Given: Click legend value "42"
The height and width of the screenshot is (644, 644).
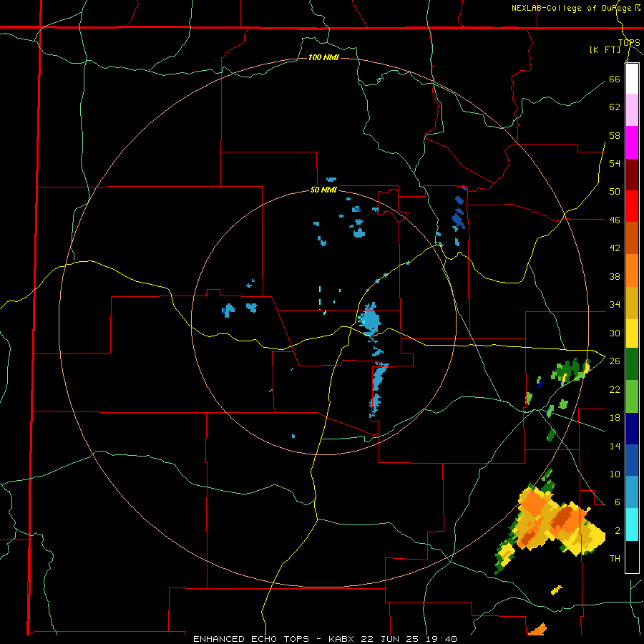Looking at the screenshot, I should tap(615, 248).
